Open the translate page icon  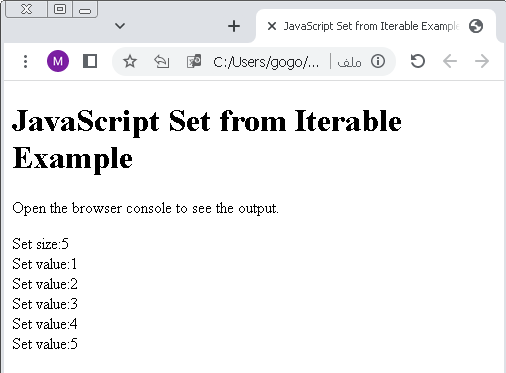pos(194,61)
